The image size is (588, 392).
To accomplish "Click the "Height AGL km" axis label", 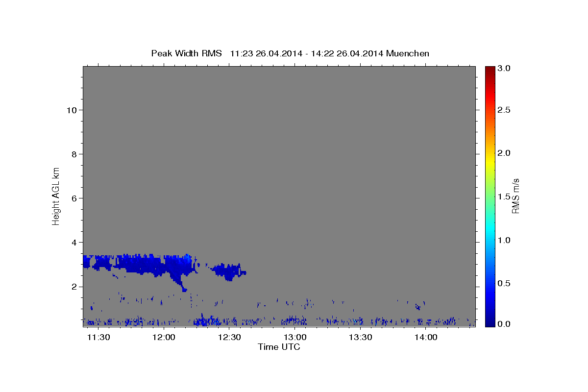I will (x=56, y=196).
